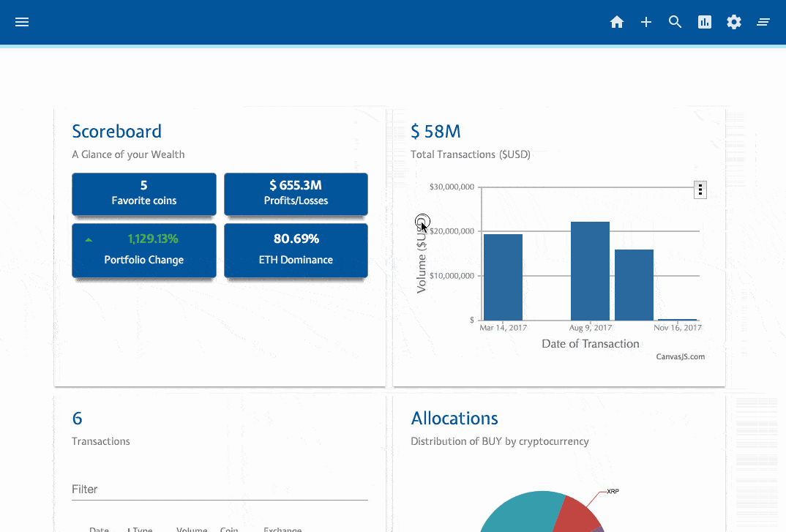Open the hamburger navigation menu
Screen dimensions: 786x532
21,22
